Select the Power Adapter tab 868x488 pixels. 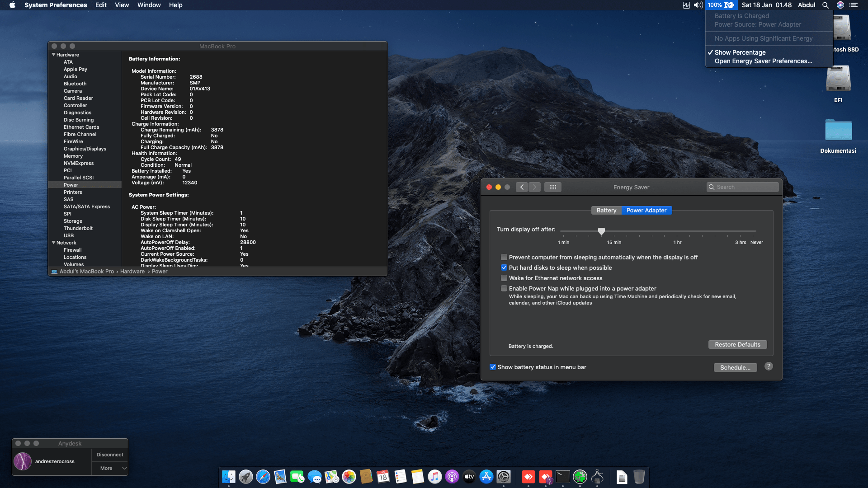tap(646, 211)
